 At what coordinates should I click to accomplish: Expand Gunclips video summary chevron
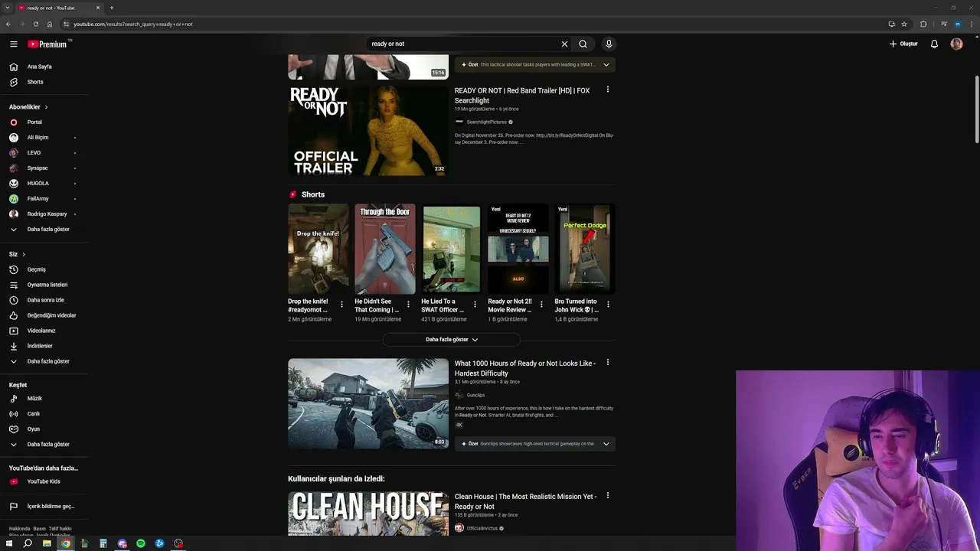tap(606, 444)
